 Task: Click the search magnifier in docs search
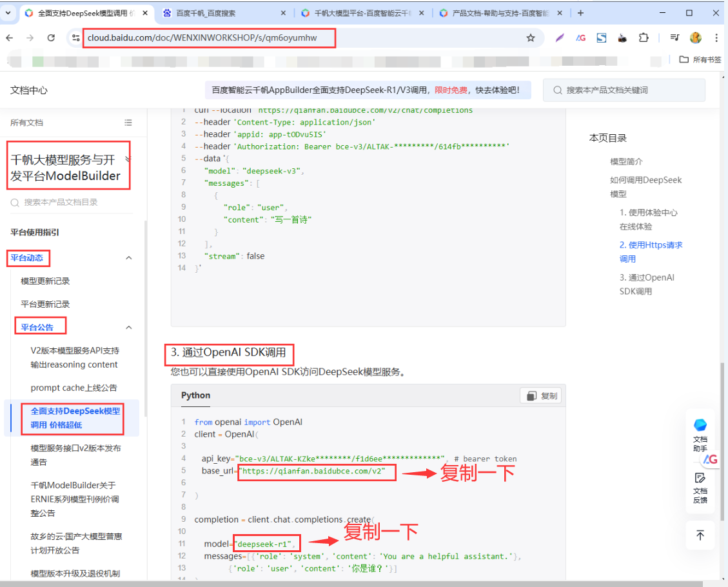click(557, 90)
